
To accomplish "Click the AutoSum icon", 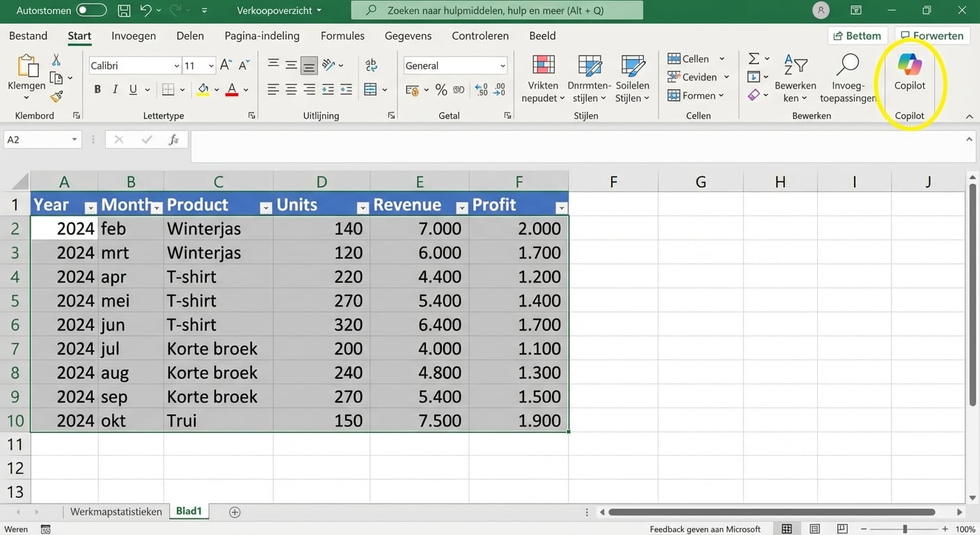I will [x=754, y=59].
